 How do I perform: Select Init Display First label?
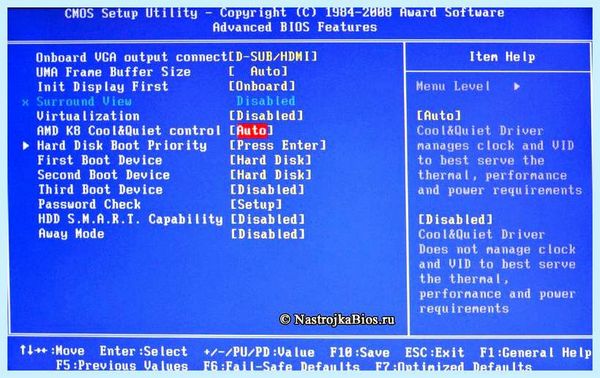click(103, 86)
